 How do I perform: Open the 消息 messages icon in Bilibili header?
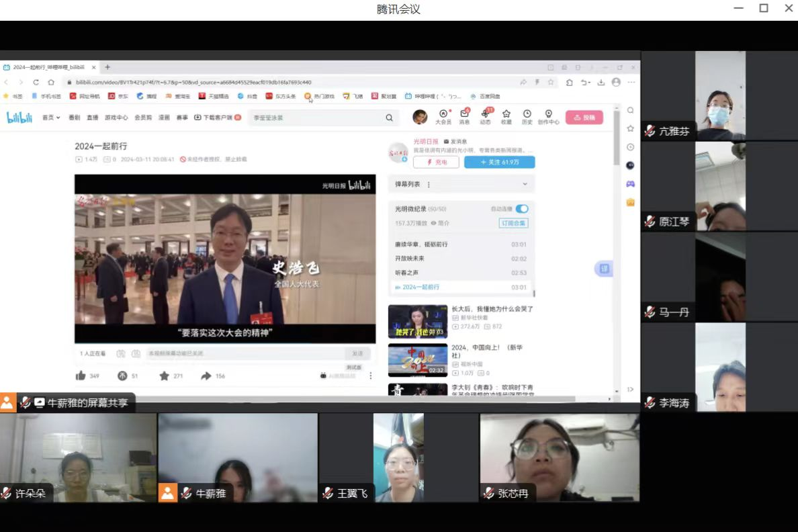click(464, 115)
